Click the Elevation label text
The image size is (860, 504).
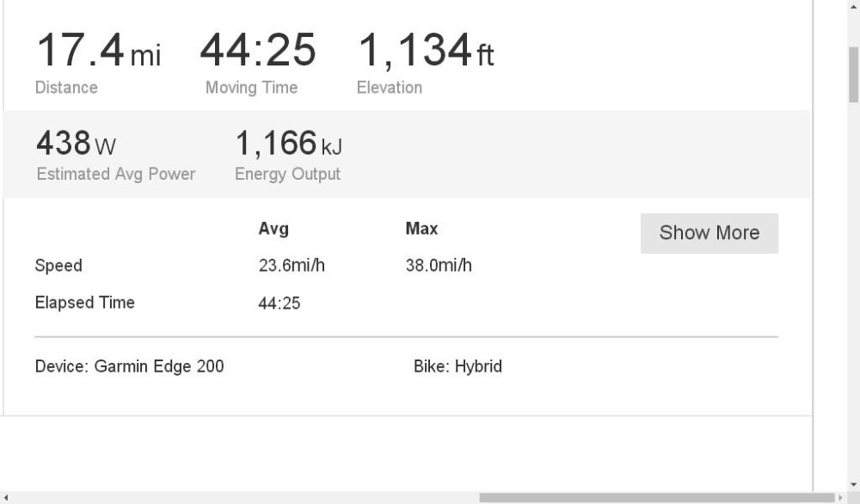(x=390, y=87)
